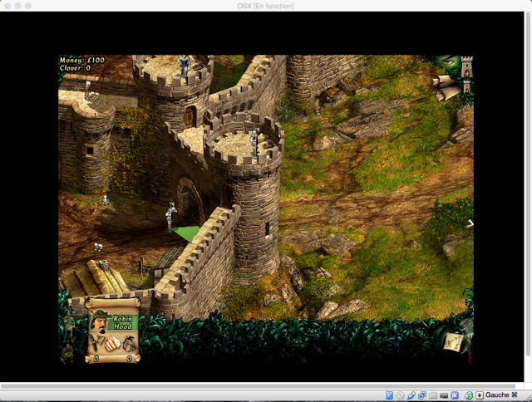
Task: Click the 'Gauche ⌘' host key label
Action: [x=501, y=395]
